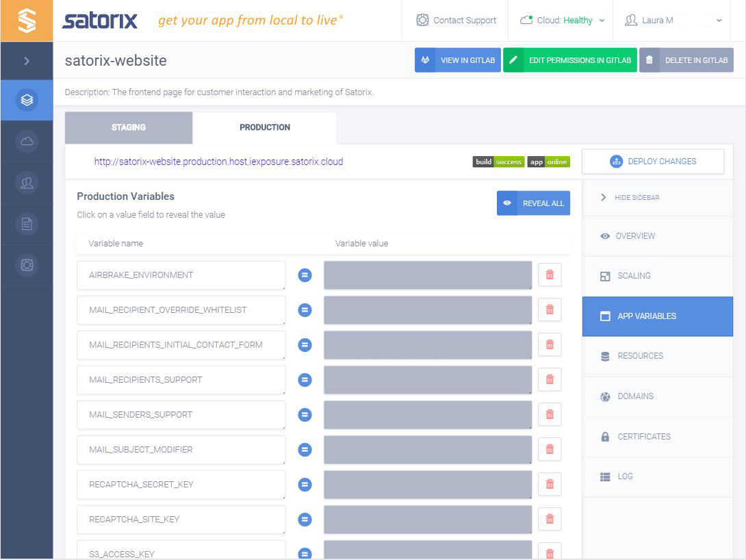Open the Cloud: Healthy status dropdown
Screen dimensions: 746x560
561,20
